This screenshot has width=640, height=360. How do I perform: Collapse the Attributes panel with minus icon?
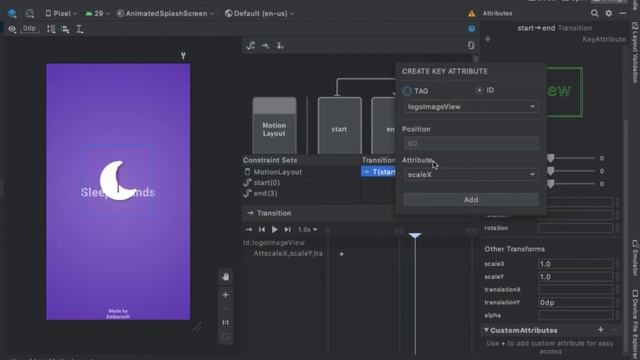tap(622, 13)
